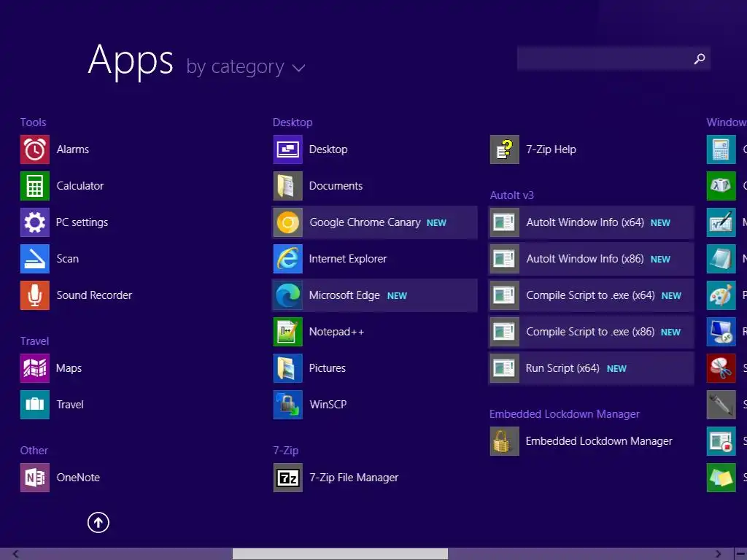Image resolution: width=747 pixels, height=560 pixels.
Task: Launch Internet Explorer
Action: tap(330, 259)
